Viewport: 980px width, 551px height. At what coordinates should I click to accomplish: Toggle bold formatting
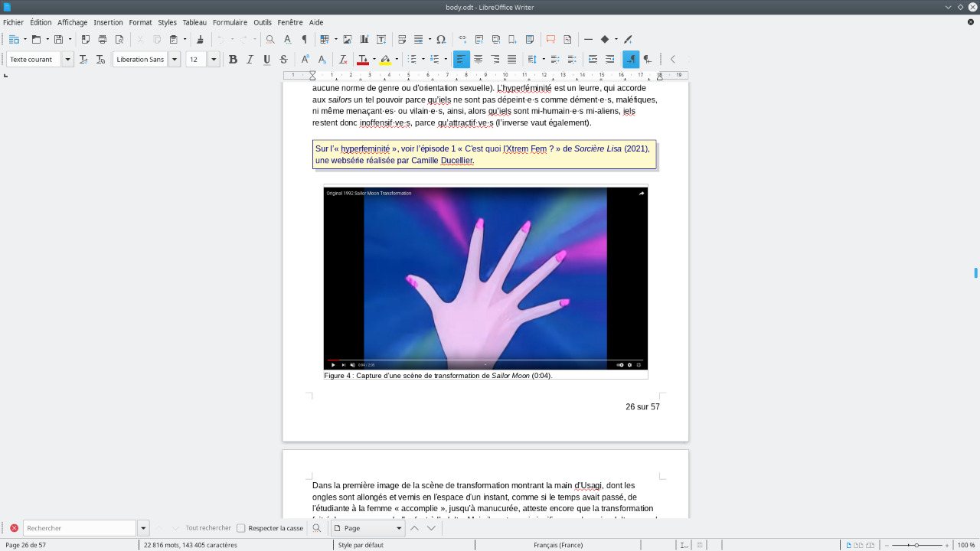point(233,59)
